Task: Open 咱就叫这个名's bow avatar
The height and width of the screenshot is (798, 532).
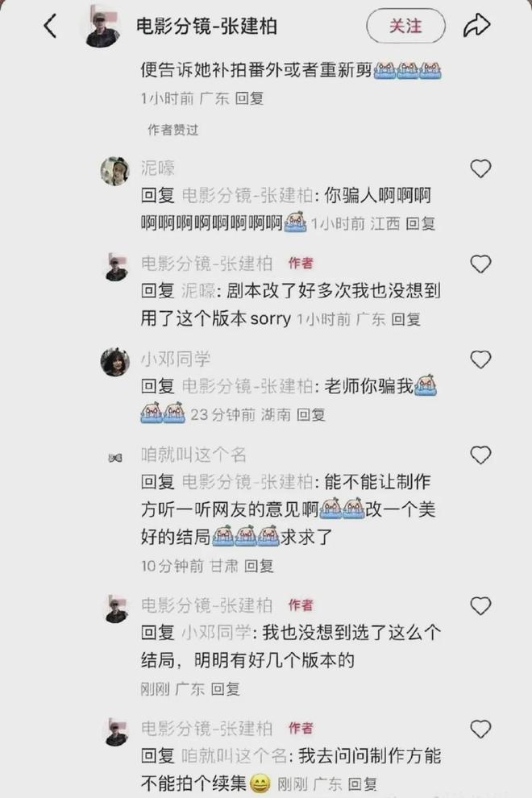Action: pos(115,458)
